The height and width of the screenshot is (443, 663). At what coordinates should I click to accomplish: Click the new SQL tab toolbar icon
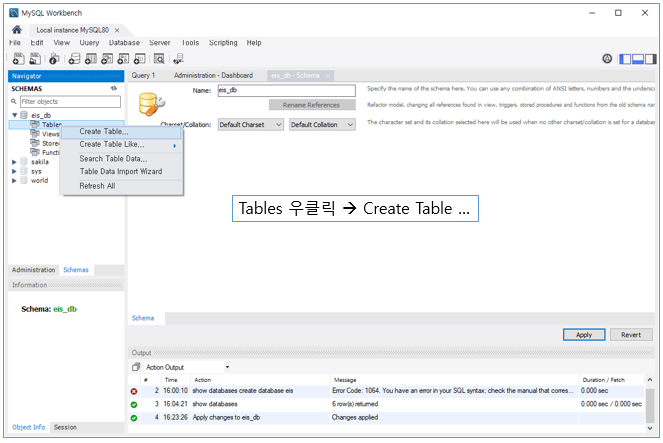[18, 58]
